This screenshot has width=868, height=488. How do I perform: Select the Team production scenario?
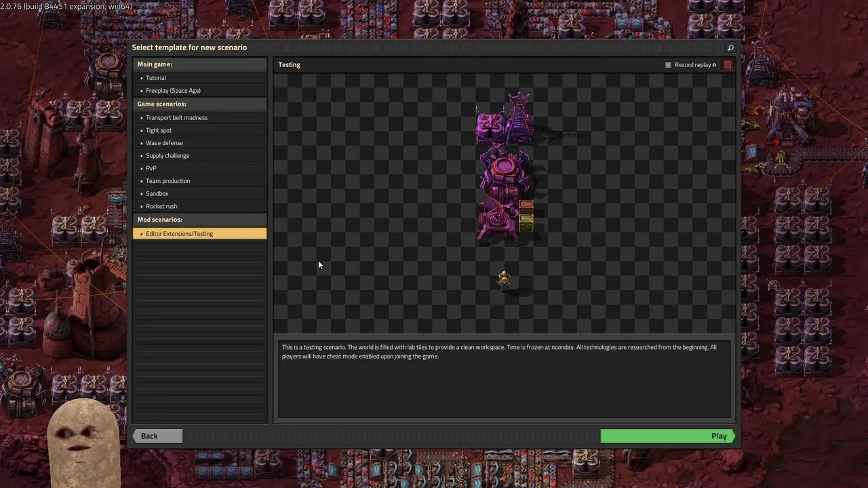pos(200,181)
